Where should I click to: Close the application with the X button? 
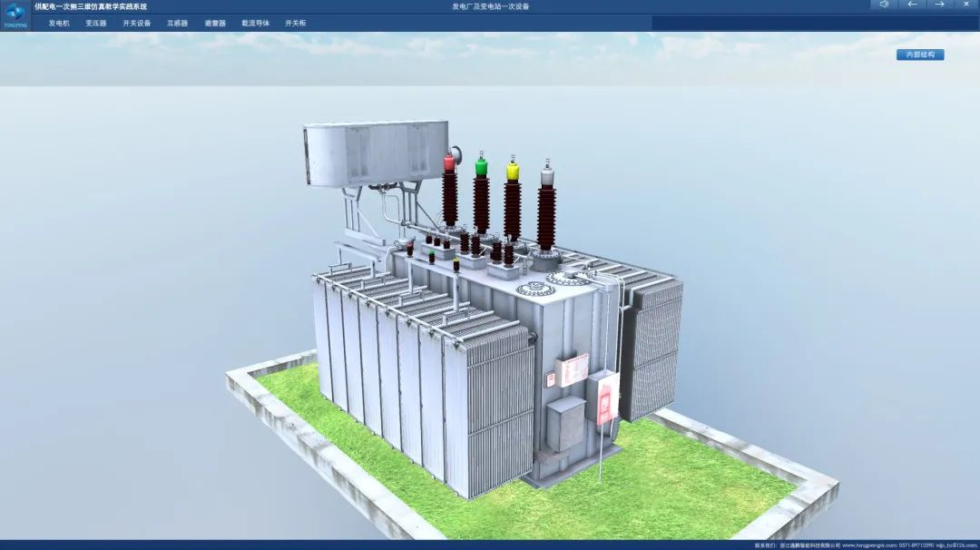coord(966,5)
